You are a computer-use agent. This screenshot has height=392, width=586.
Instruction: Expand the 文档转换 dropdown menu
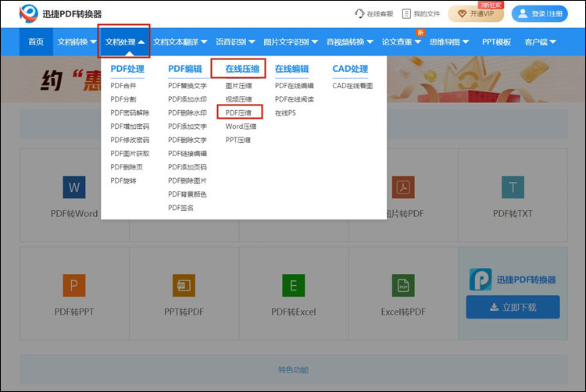pos(77,42)
